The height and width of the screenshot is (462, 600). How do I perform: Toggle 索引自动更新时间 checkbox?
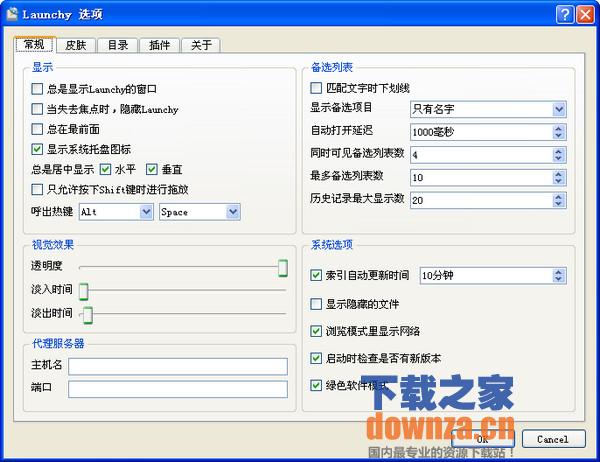click(316, 275)
